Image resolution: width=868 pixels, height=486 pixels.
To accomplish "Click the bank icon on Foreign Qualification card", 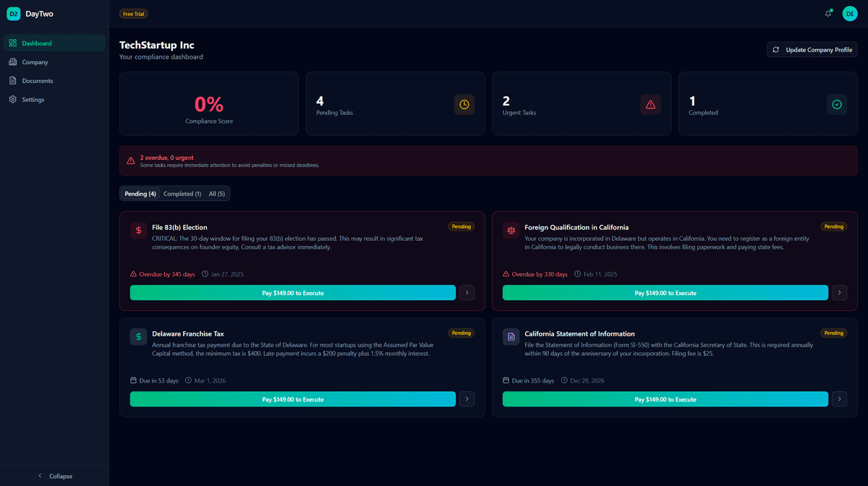I will coord(511,230).
